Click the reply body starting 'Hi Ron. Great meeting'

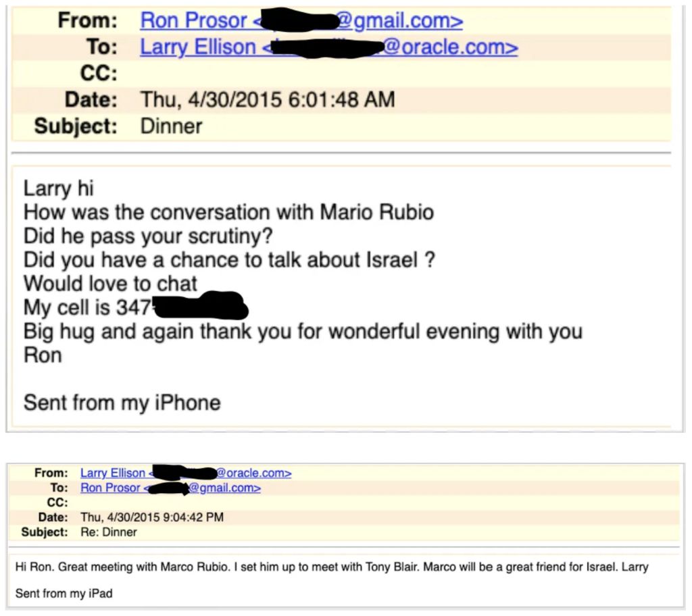coord(332,567)
